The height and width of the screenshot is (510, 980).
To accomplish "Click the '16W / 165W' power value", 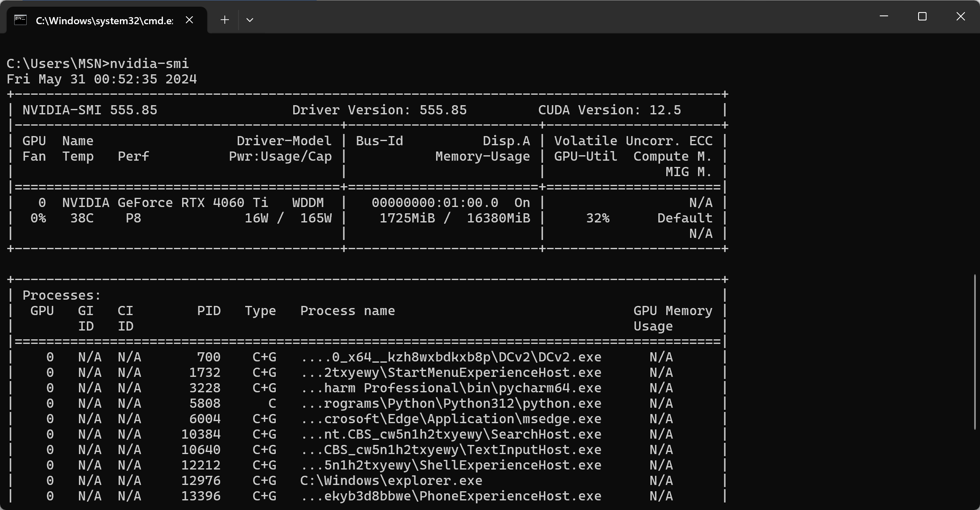I will point(288,218).
